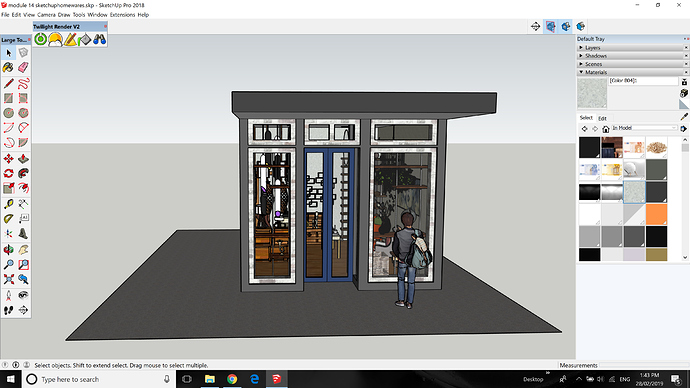Click the current material preview thumbnail
690x388 pixels.
point(592,93)
